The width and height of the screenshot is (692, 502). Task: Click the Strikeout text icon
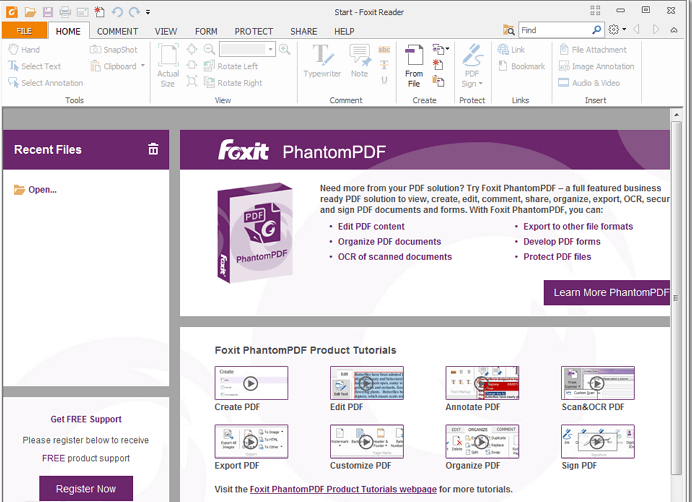pos(384,65)
